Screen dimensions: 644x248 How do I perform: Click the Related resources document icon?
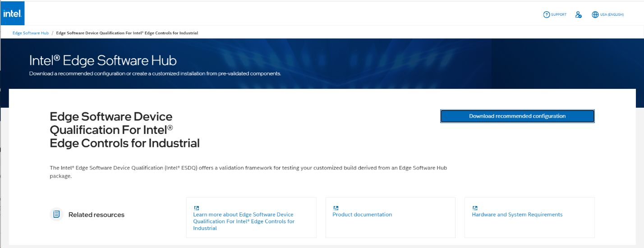click(56, 214)
